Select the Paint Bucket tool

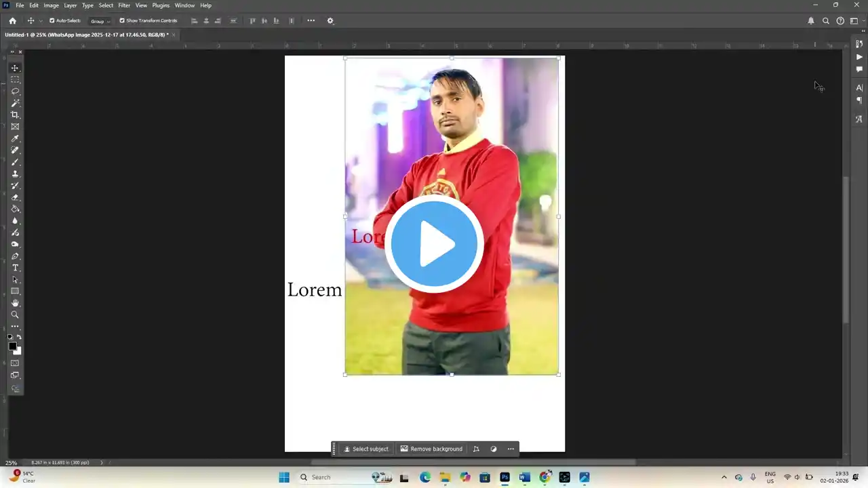[x=15, y=209]
